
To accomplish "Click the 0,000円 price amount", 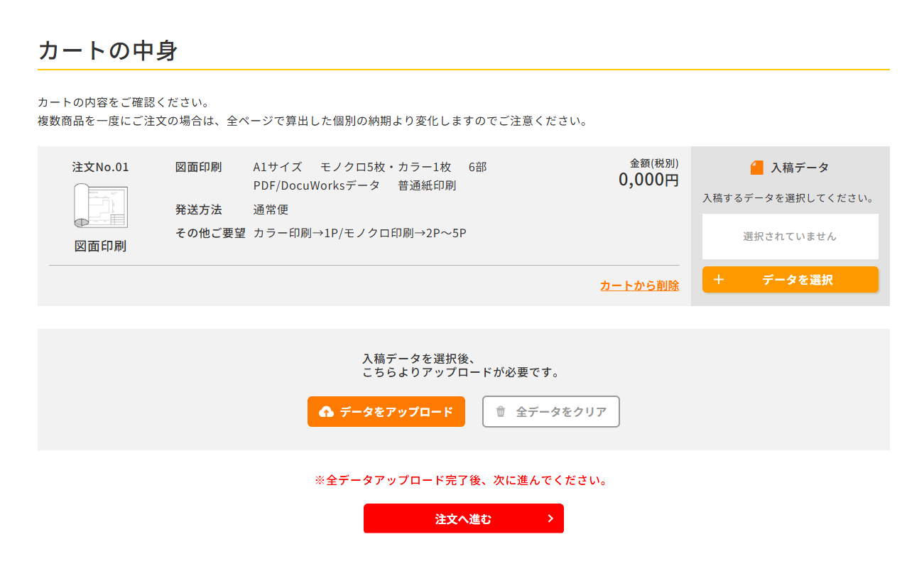I will (648, 180).
